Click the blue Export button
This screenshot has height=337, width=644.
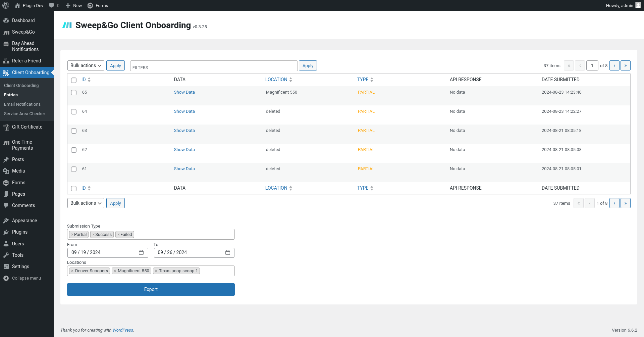pos(151,289)
